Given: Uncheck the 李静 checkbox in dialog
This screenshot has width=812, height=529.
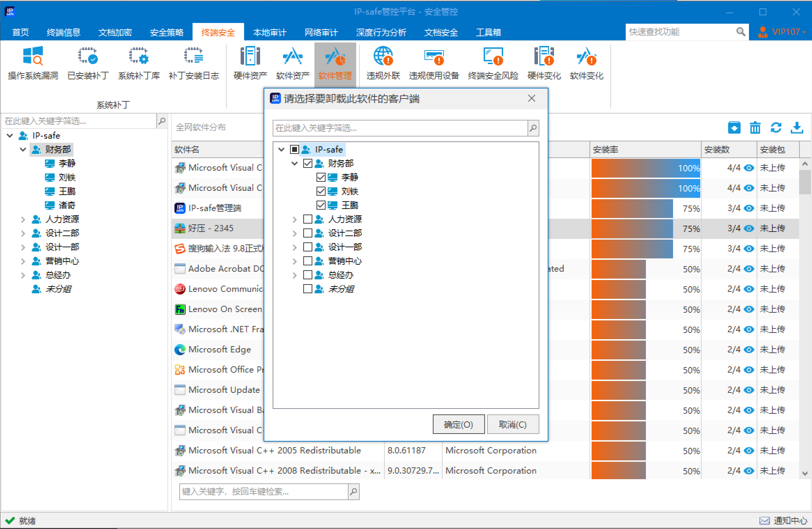Looking at the screenshot, I should coord(321,177).
